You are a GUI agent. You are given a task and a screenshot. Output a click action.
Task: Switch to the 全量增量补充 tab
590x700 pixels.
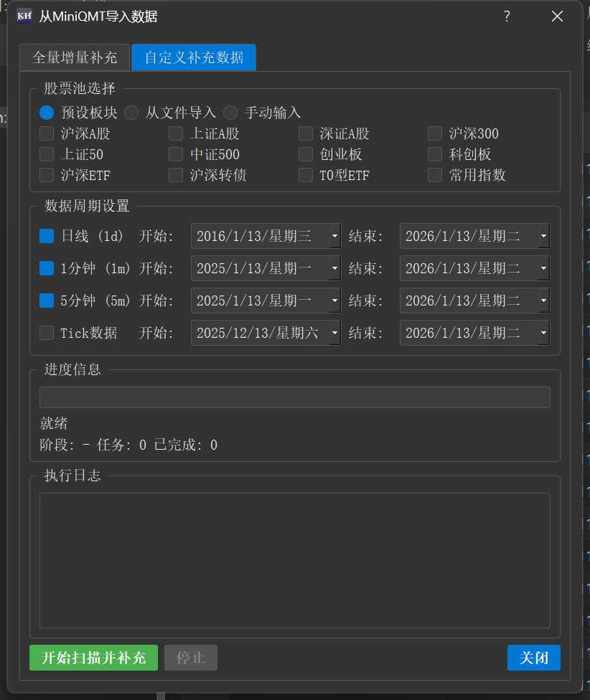75,57
